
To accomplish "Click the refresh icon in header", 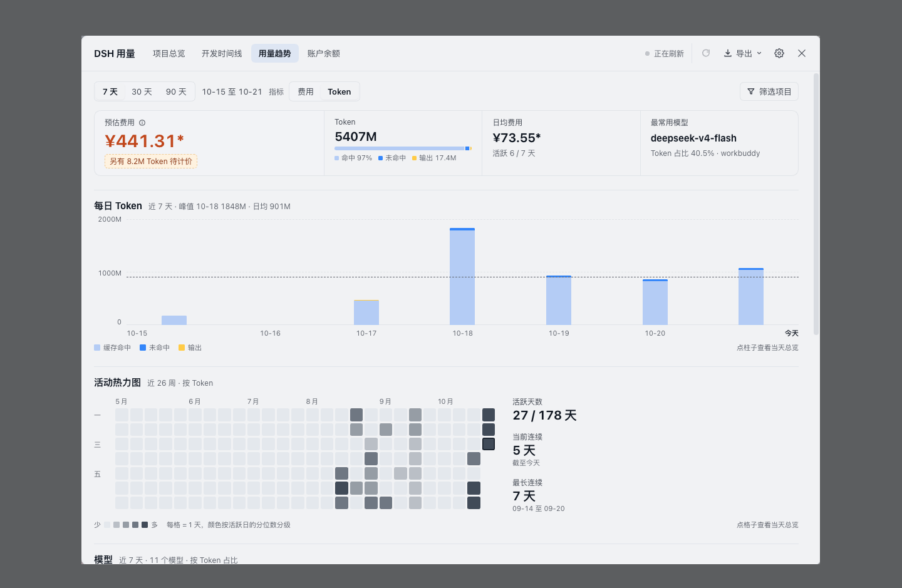I will coord(706,53).
